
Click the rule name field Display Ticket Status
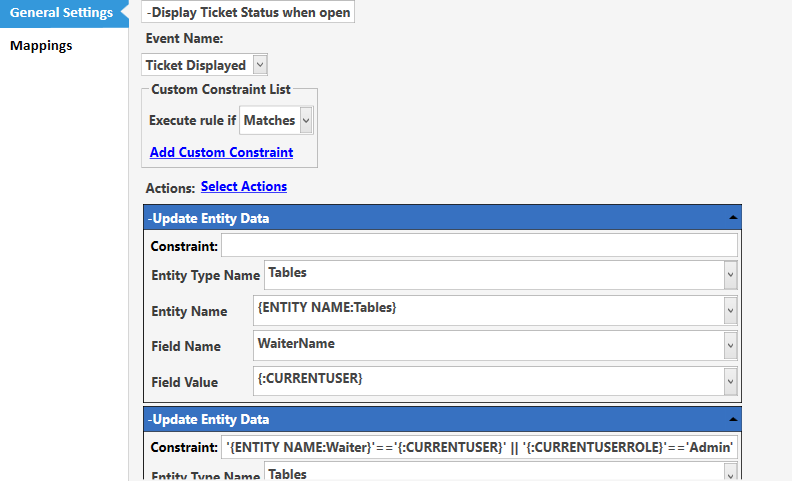(x=248, y=12)
